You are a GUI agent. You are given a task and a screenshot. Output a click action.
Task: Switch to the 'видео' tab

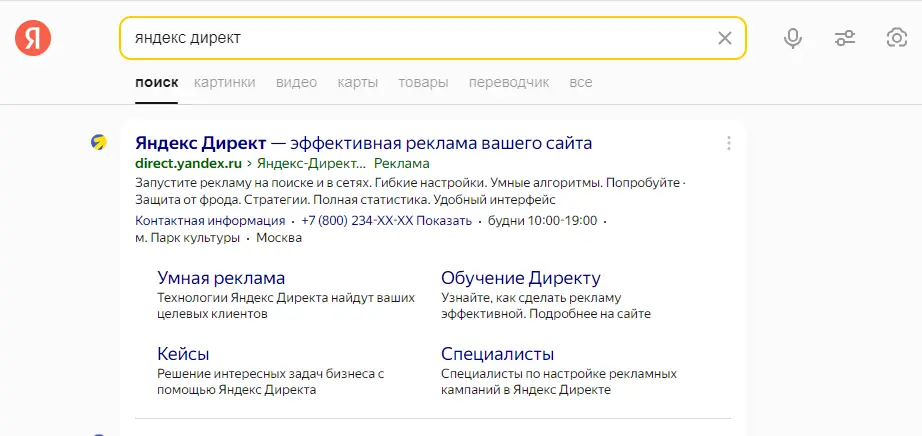coord(296,82)
